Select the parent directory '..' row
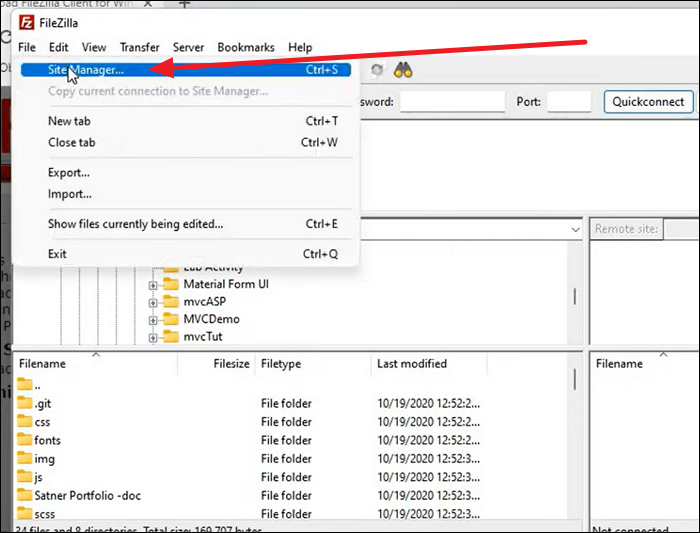The width and height of the screenshot is (700, 533). pyautogui.click(x=292, y=385)
